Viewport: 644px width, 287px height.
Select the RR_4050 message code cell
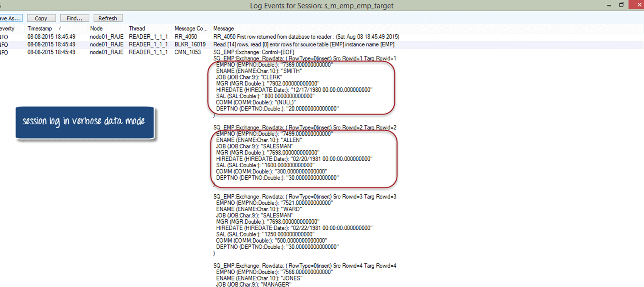(x=186, y=37)
